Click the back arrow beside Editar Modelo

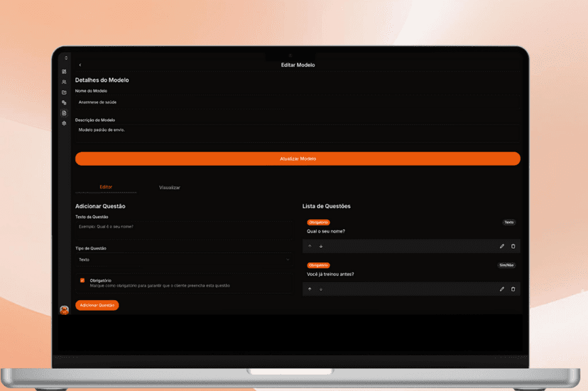point(80,65)
